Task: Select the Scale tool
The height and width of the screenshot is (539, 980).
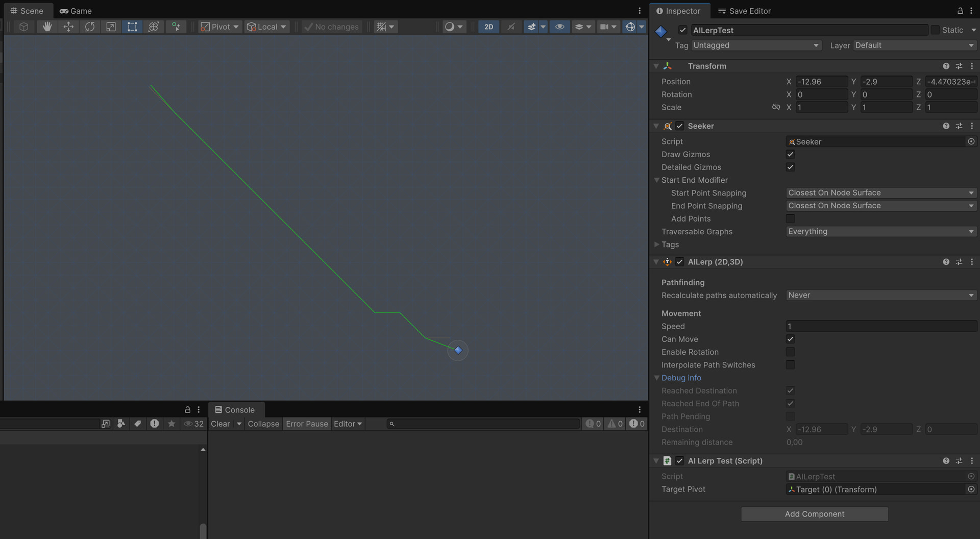Action: [111, 27]
